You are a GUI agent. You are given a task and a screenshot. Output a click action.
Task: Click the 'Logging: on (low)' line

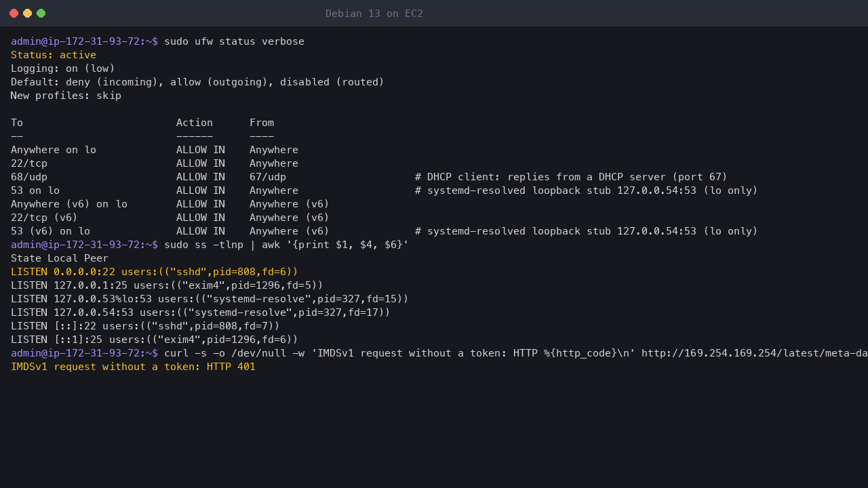pyautogui.click(x=63, y=68)
